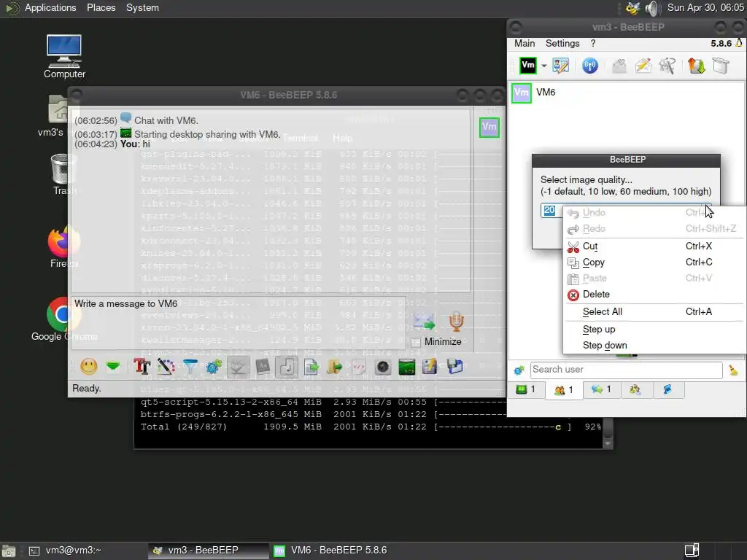Click the message input field for VM6
This screenshot has width=747, height=560.
tap(239, 323)
